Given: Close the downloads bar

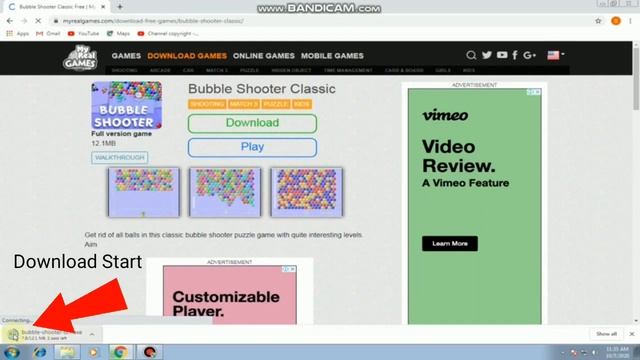Looking at the screenshot, I should [x=632, y=334].
